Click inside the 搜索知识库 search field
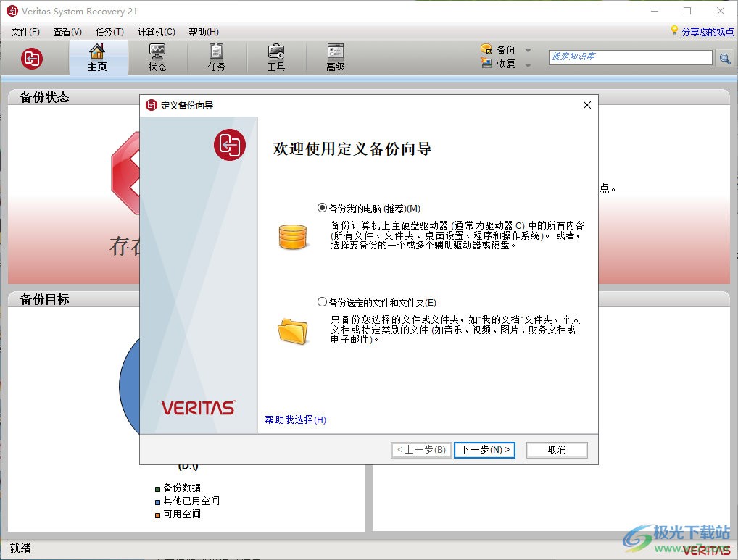Screen dimensions: 738x560 (x=628, y=58)
